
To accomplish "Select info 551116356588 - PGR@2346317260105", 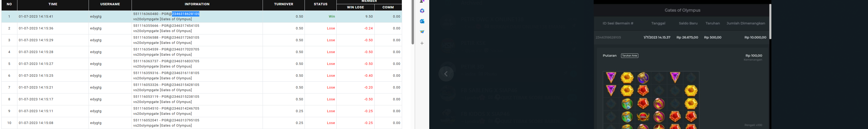I will 166,37.
